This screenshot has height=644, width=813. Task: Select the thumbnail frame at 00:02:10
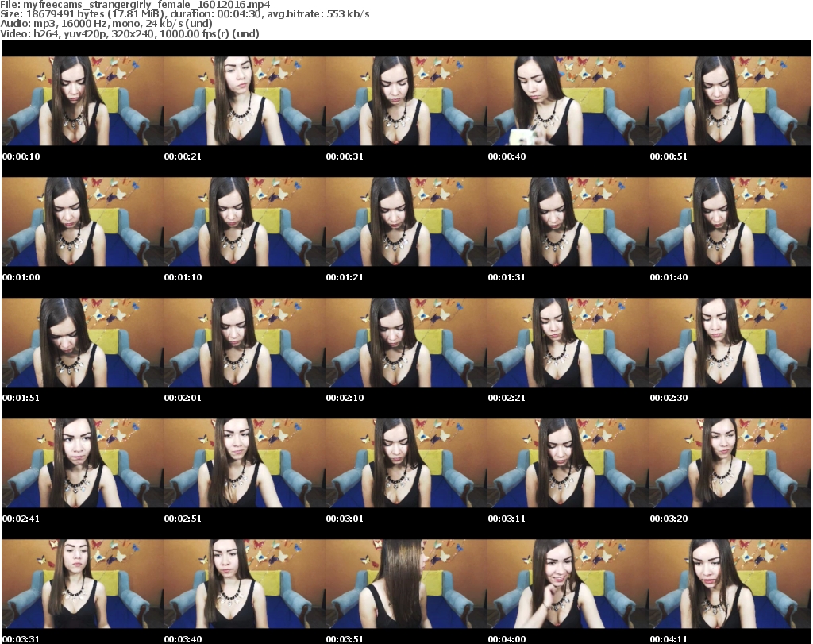tap(406, 343)
